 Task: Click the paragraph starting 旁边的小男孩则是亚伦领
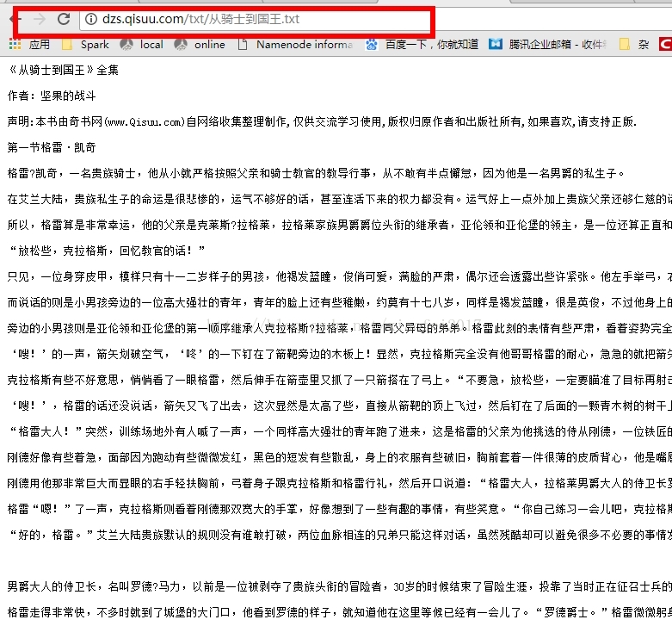click(339, 328)
